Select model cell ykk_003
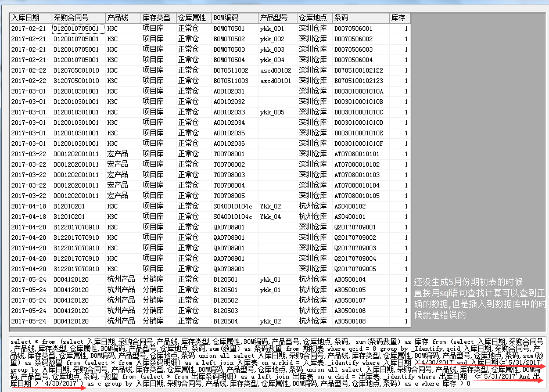 coord(278,50)
